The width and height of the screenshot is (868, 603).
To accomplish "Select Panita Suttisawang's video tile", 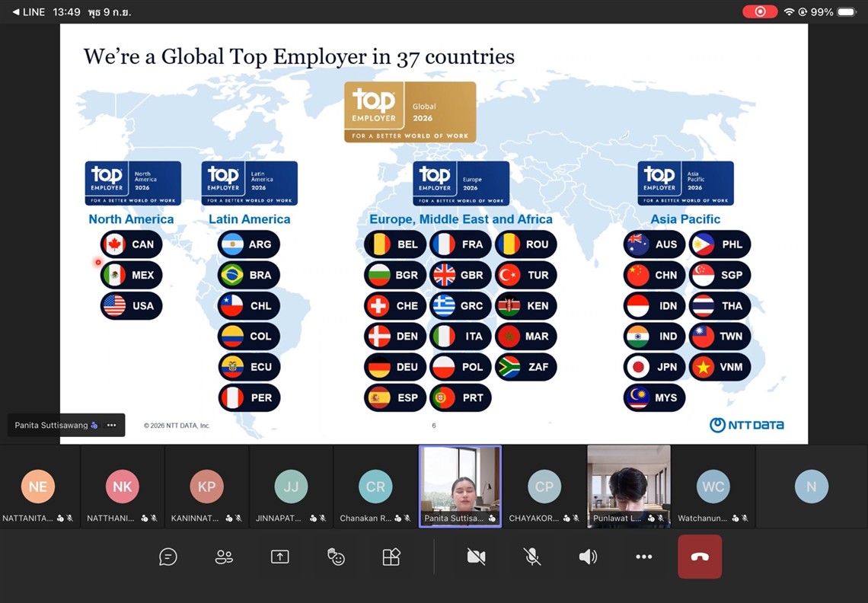I will [x=460, y=487].
